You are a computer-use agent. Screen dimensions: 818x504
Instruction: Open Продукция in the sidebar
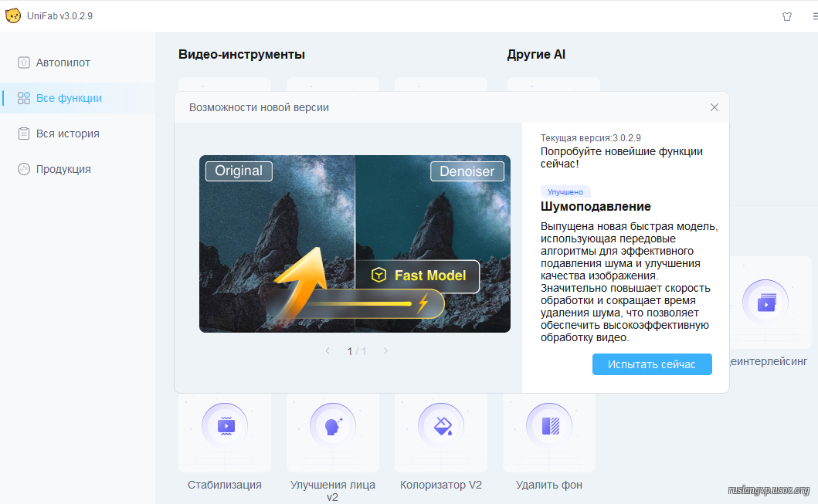click(x=63, y=169)
